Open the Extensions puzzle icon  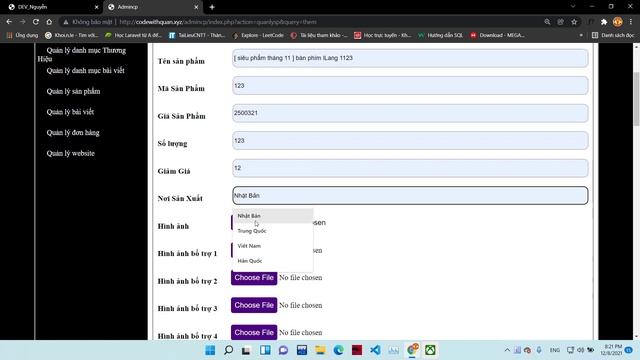(604, 22)
